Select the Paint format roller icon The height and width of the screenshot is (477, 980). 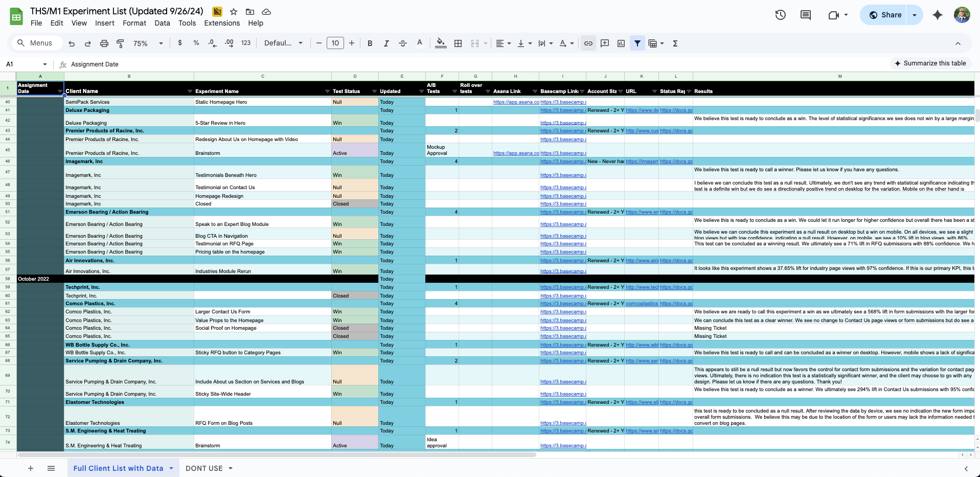[x=121, y=43]
